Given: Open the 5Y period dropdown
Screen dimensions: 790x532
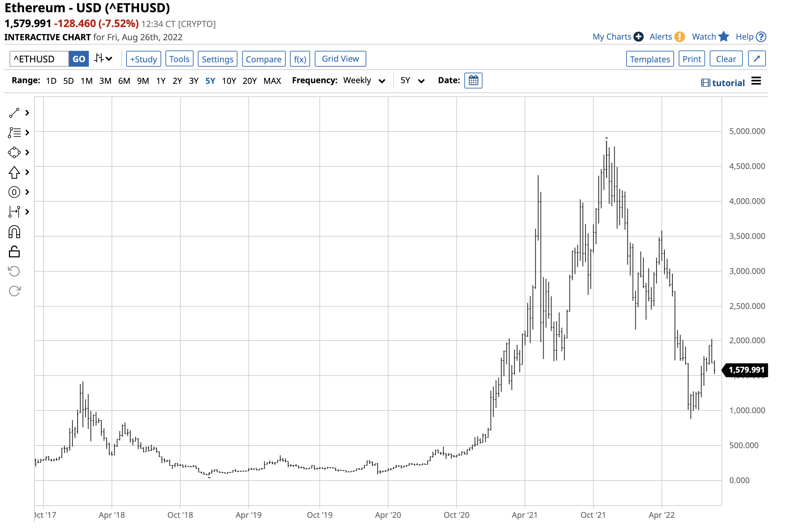Looking at the screenshot, I should click(x=413, y=81).
